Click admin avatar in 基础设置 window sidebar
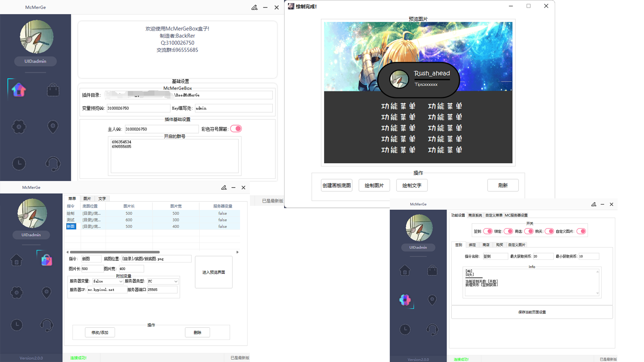This screenshot has width=644, height=362. [37, 37]
